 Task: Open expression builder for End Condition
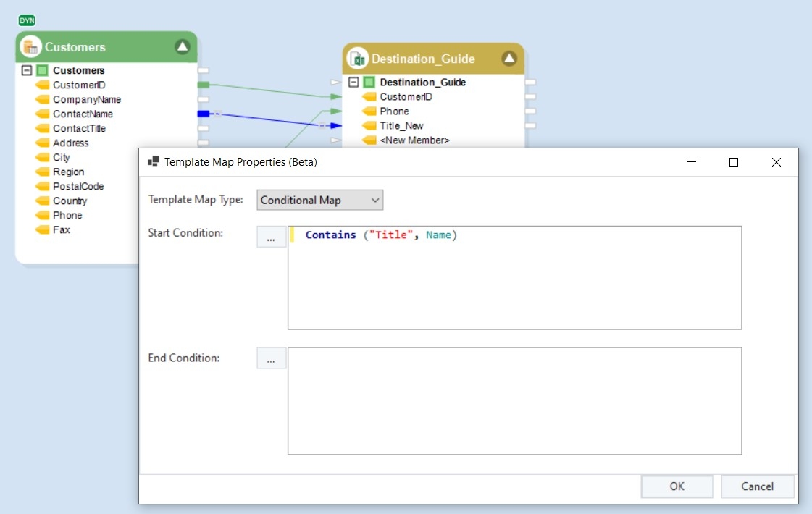coord(271,358)
